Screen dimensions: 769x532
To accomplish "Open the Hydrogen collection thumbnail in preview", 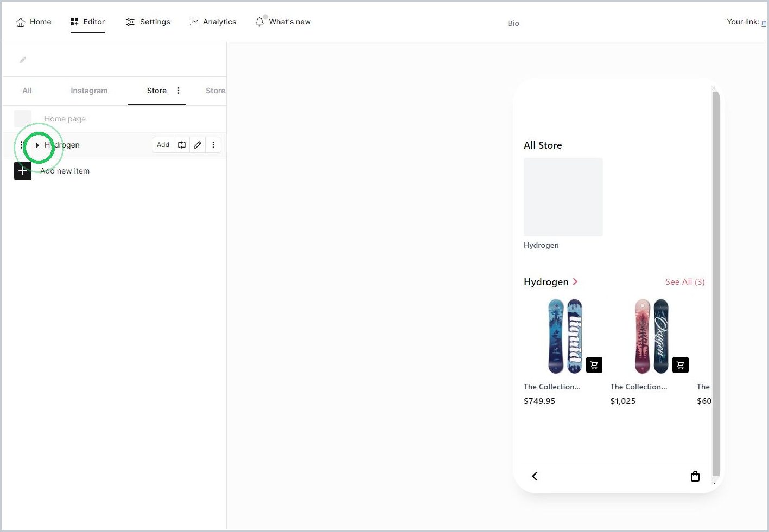I will click(x=563, y=197).
